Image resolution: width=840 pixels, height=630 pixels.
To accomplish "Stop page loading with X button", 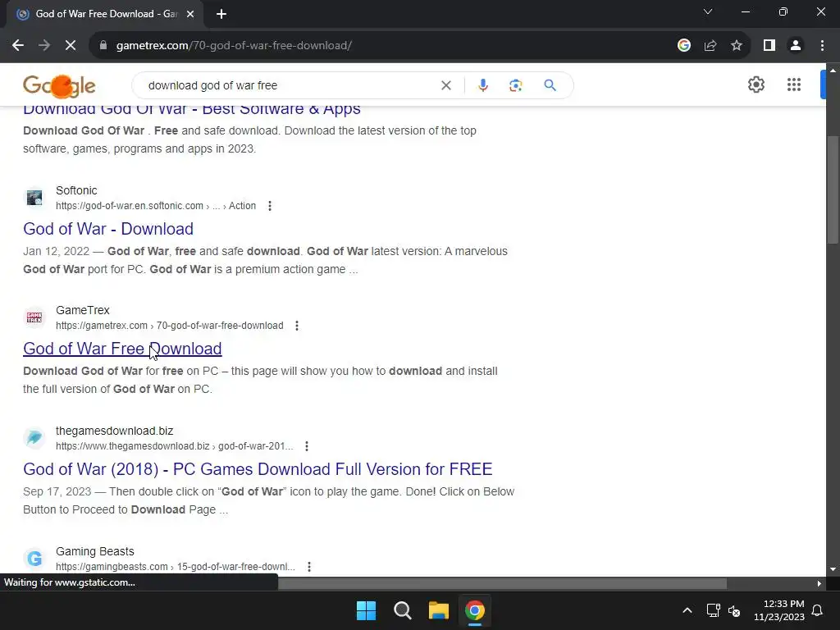I will [x=71, y=46].
